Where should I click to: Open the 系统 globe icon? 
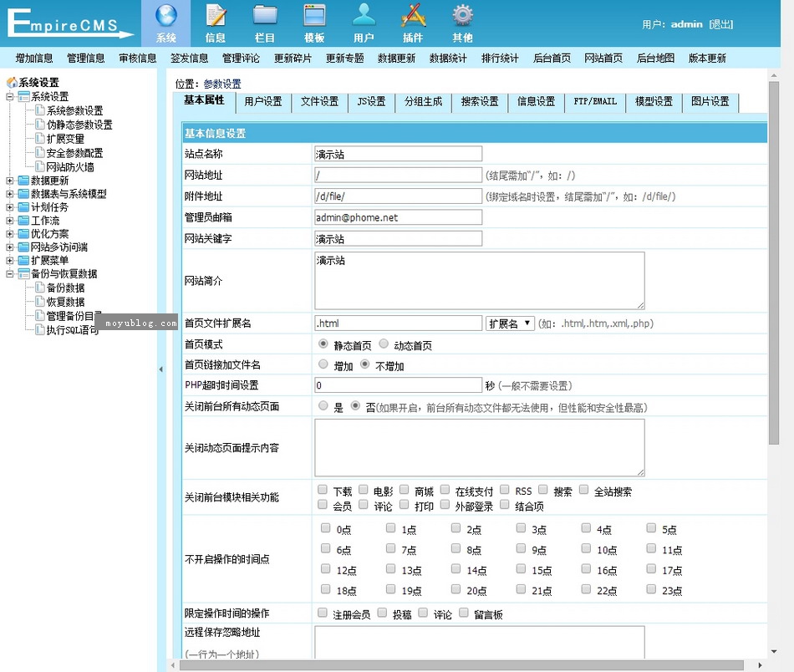[x=165, y=16]
